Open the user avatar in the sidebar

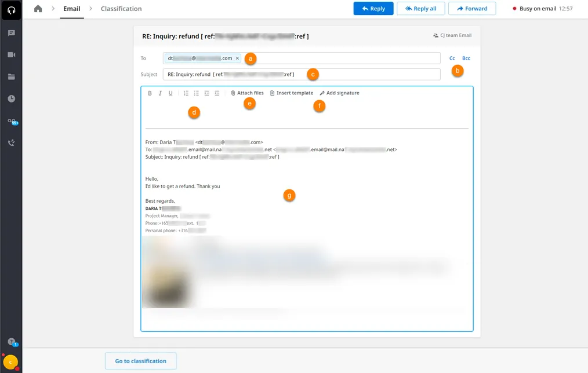(x=10, y=362)
